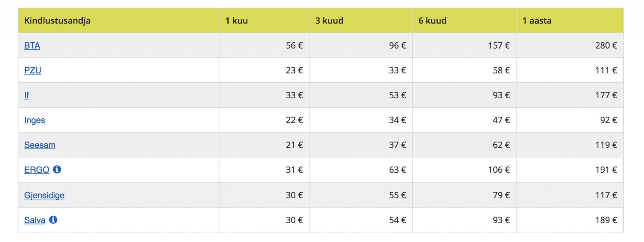This screenshot has width=644, height=242.
Task: Follow the If insurer link
Action: pyautogui.click(x=26, y=95)
